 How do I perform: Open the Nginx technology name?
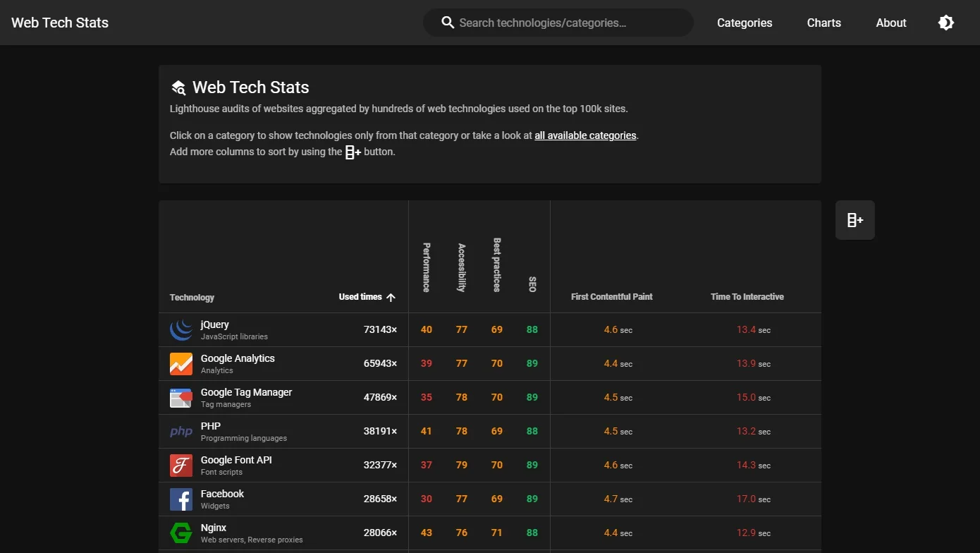coord(214,528)
